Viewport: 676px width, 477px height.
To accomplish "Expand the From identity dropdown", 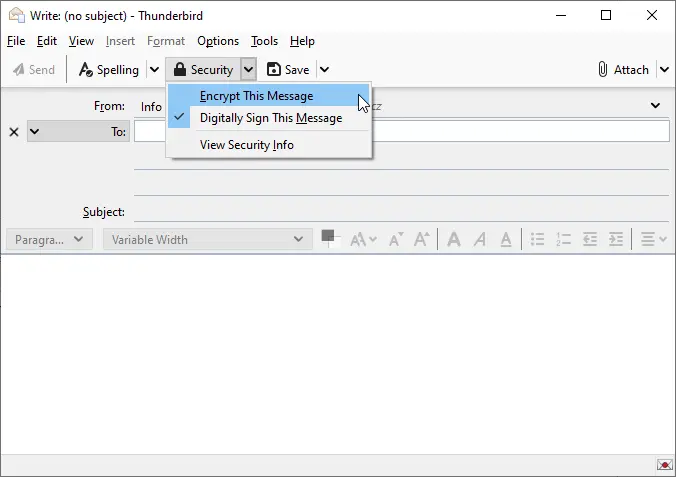I will pos(655,106).
